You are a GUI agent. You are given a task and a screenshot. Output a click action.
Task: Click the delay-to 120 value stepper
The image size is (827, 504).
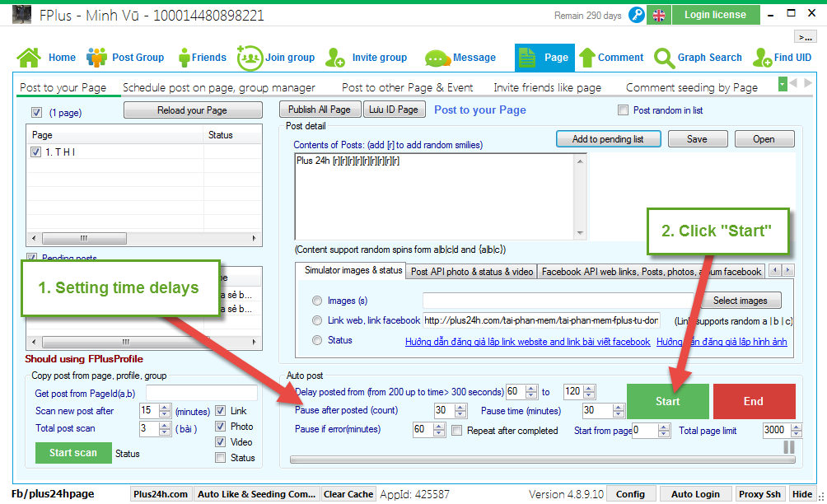pyautogui.click(x=590, y=392)
